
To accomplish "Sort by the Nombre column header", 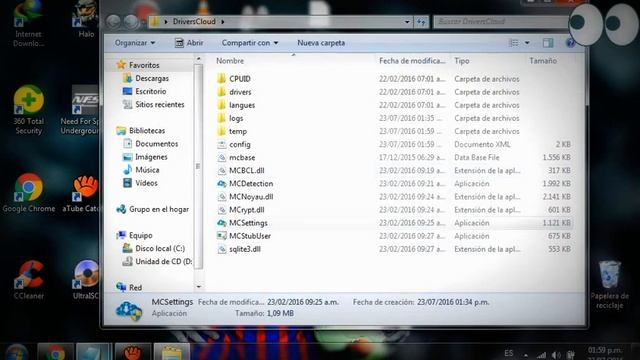I will [x=230, y=61].
